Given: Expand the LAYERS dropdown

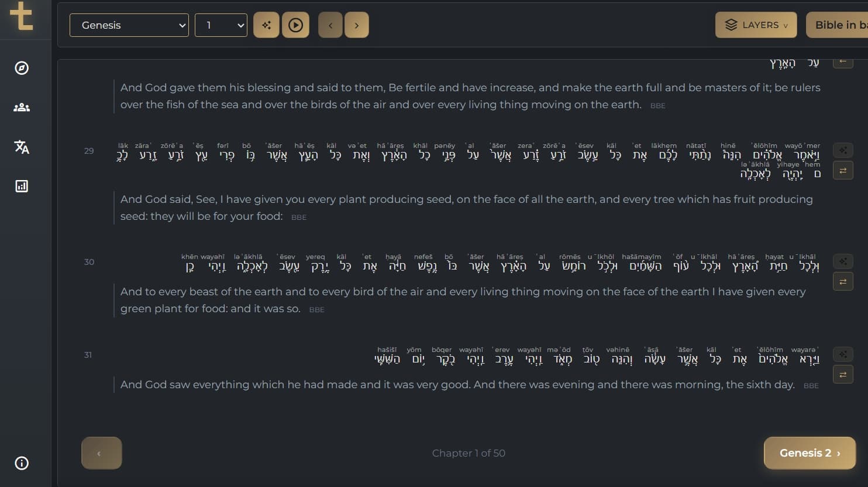Looking at the screenshot, I should tap(756, 25).
